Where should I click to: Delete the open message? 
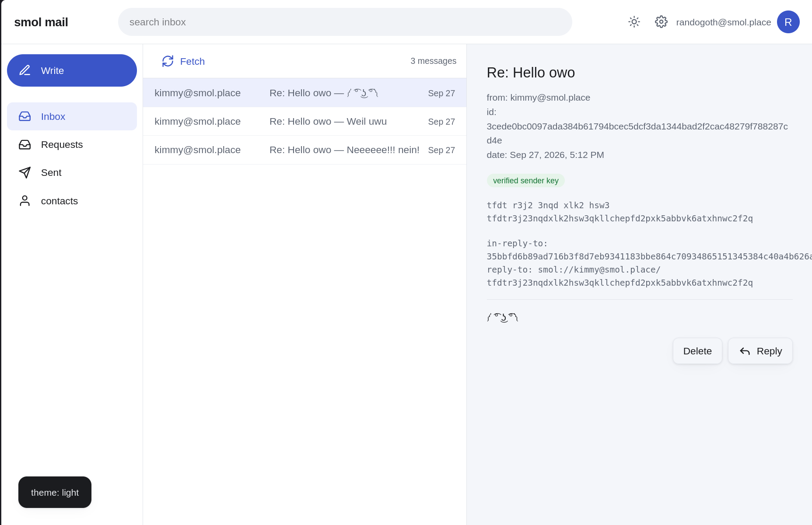[x=697, y=351]
